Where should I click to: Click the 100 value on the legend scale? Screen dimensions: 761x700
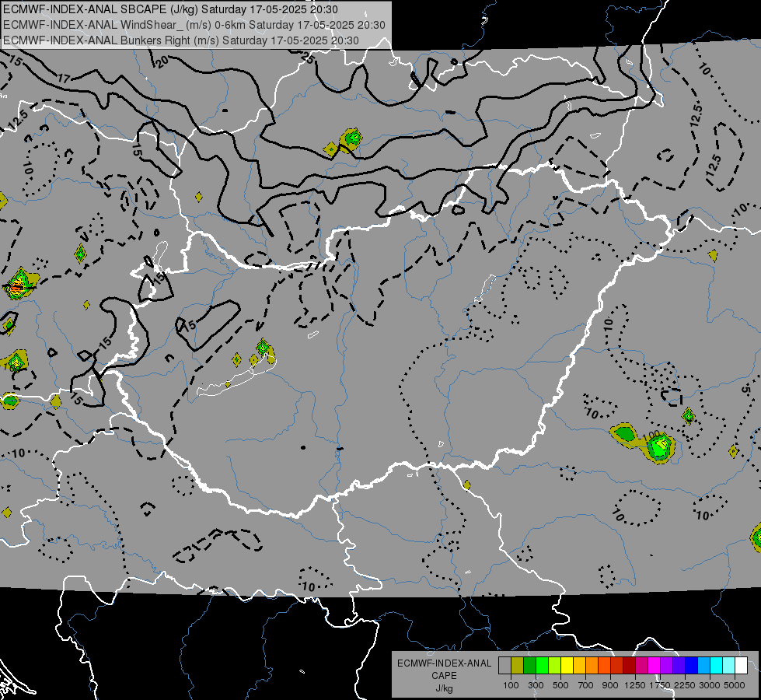point(511,685)
